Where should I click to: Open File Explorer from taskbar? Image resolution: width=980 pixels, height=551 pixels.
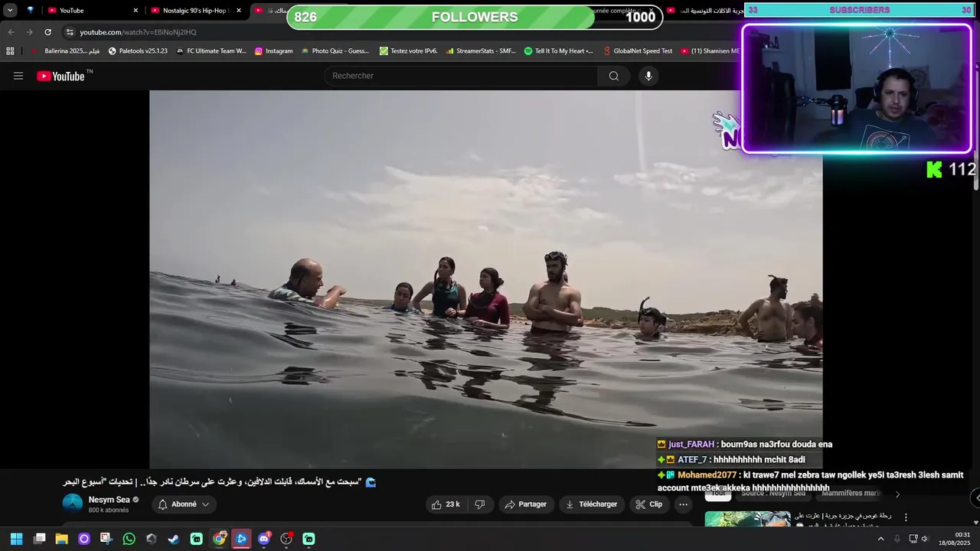click(x=61, y=539)
